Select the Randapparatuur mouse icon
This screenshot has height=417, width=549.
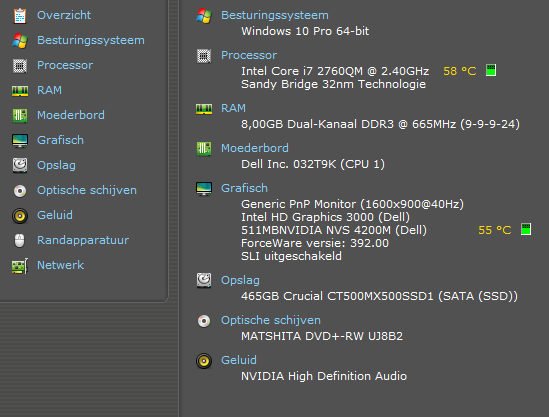pos(20,241)
